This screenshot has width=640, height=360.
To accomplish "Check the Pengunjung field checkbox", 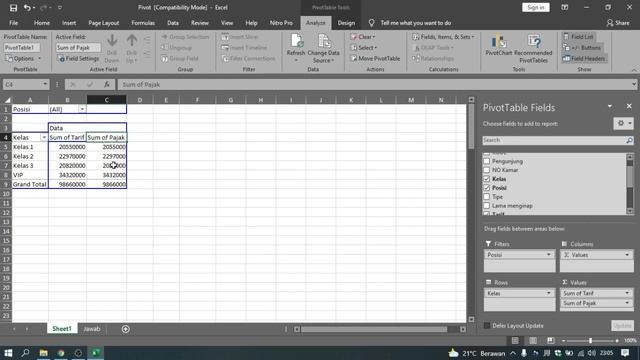I will 487,161.
